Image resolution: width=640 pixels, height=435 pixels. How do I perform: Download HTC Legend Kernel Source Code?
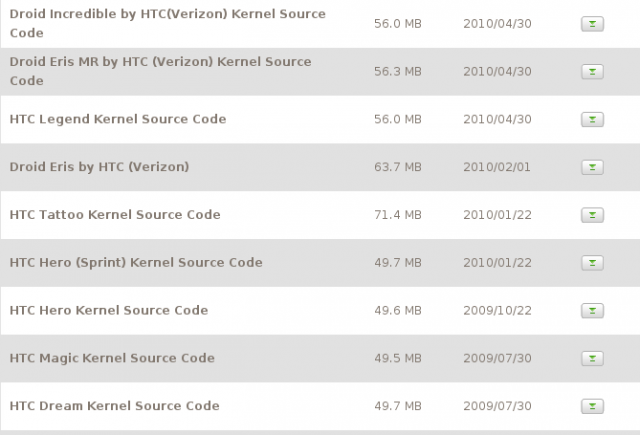[592, 120]
